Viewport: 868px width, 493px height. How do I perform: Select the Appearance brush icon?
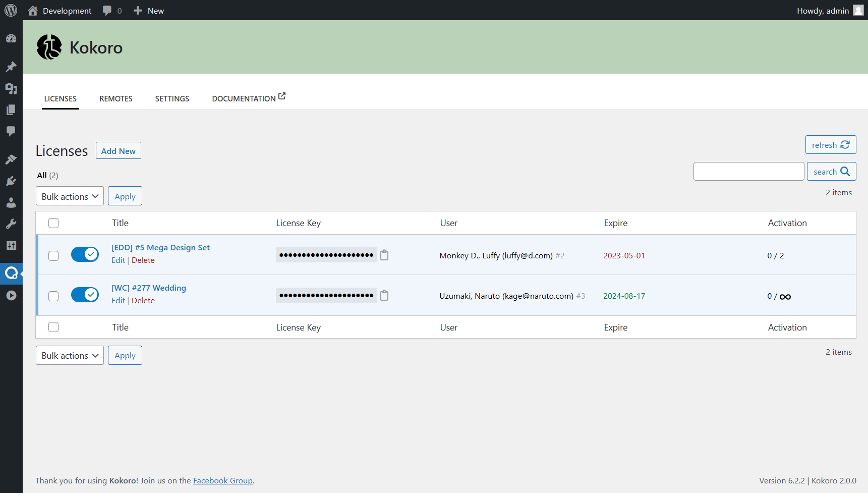(x=11, y=159)
